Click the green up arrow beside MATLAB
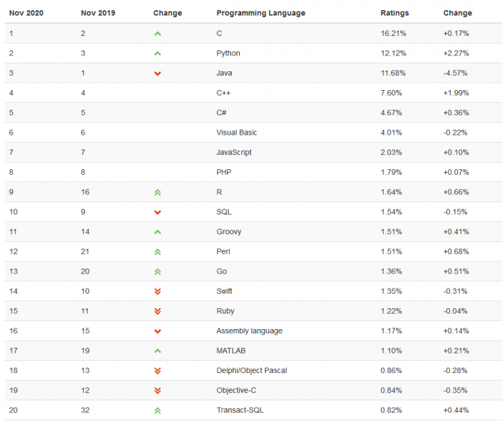 [x=157, y=351]
